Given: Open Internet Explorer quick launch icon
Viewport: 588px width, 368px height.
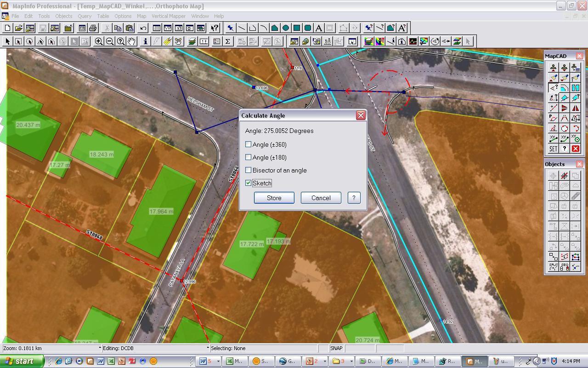Looking at the screenshot, I should (59, 361).
